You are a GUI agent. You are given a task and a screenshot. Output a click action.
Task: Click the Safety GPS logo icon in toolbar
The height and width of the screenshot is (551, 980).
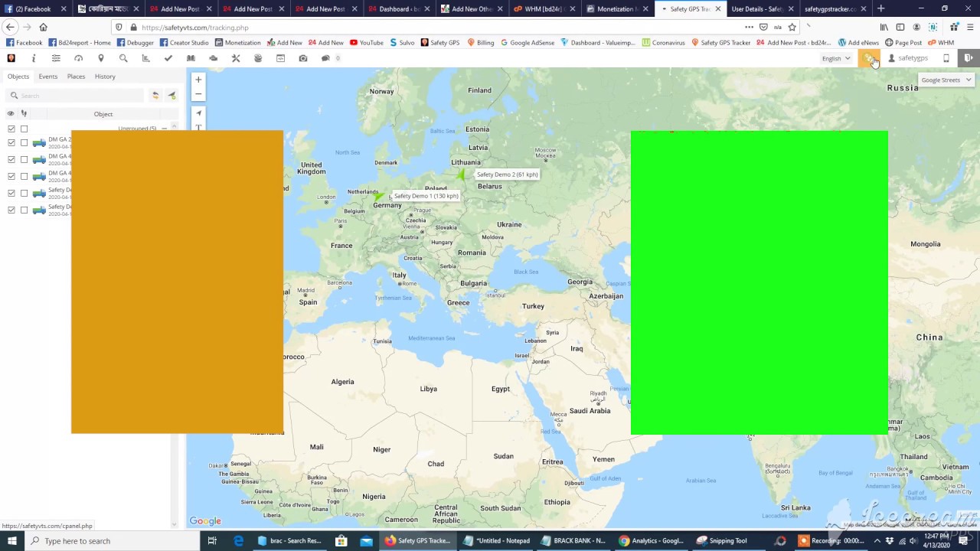click(x=11, y=58)
